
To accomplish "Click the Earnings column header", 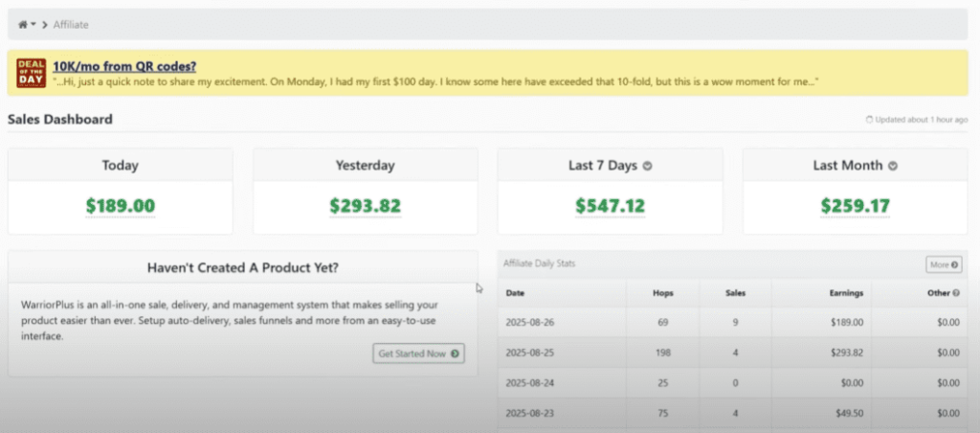I will [x=845, y=292].
